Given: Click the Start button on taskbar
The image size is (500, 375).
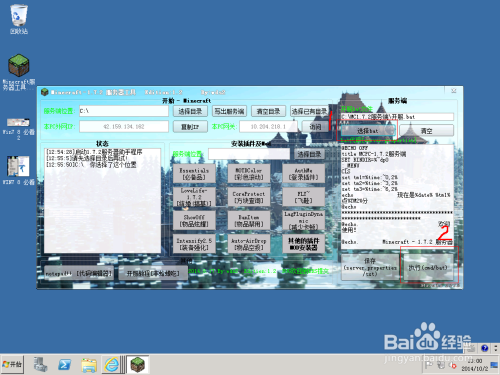Looking at the screenshot, I should [12, 364].
